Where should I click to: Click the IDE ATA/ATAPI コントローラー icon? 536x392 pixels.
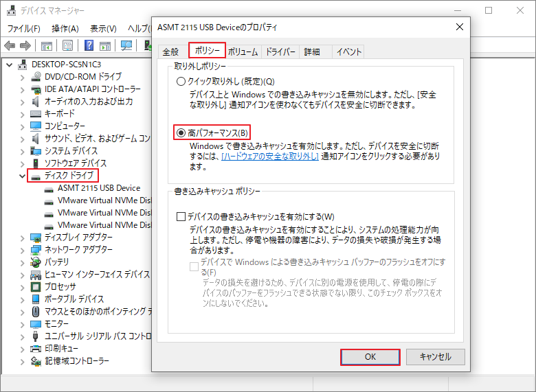coord(36,89)
